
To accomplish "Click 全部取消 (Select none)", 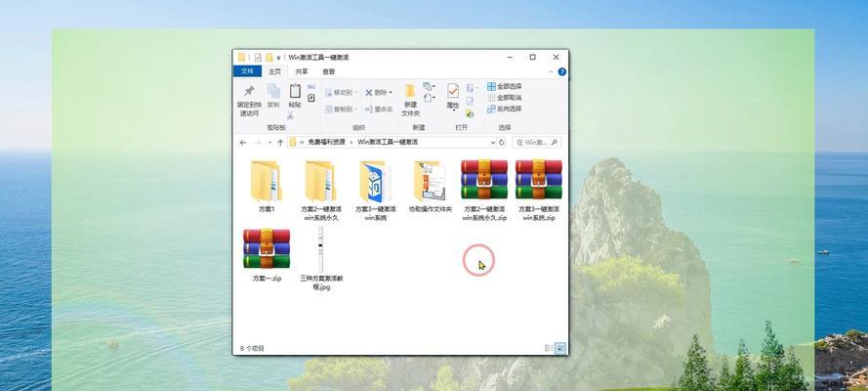I will pyautogui.click(x=505, y=98).
